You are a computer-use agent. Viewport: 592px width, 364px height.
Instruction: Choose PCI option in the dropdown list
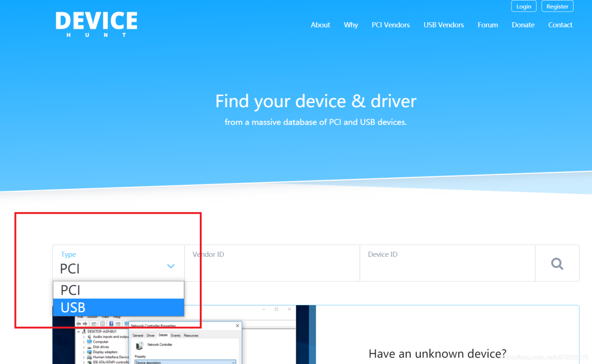pos(118,290)
